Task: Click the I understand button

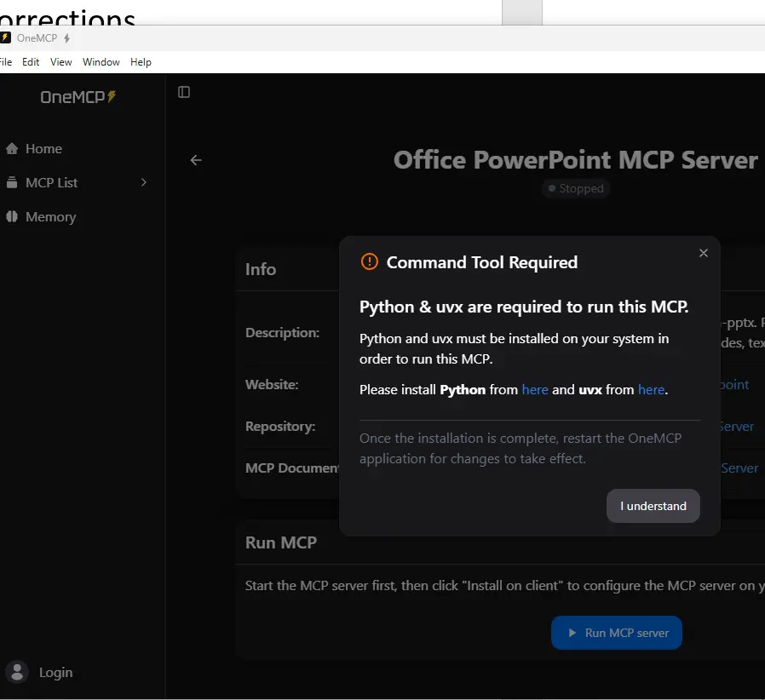Action: (x=653, y=506)
